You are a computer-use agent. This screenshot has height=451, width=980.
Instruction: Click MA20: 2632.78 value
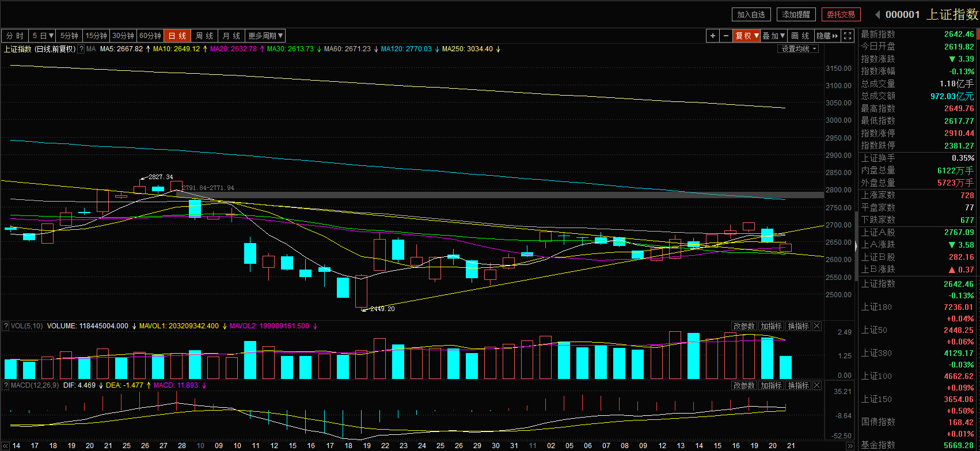click(x=233, y=49)
